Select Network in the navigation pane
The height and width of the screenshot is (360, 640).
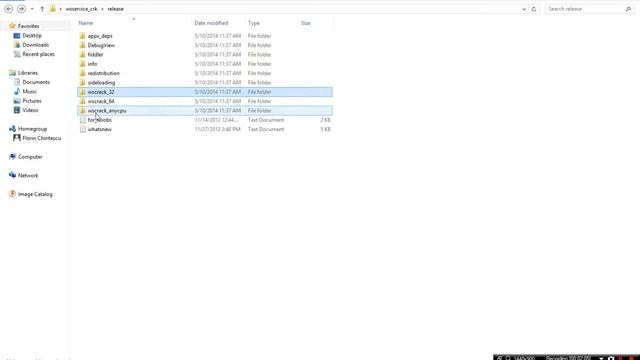coord(28,176)
